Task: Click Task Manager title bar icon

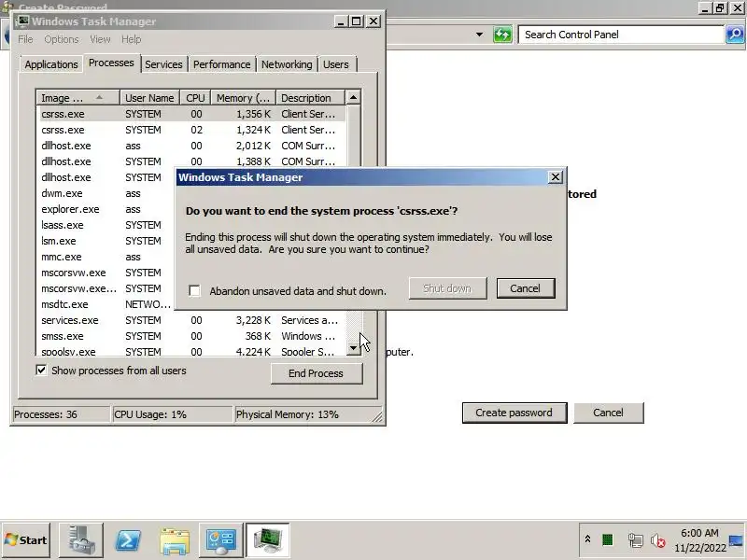Action: click(22, 21)
